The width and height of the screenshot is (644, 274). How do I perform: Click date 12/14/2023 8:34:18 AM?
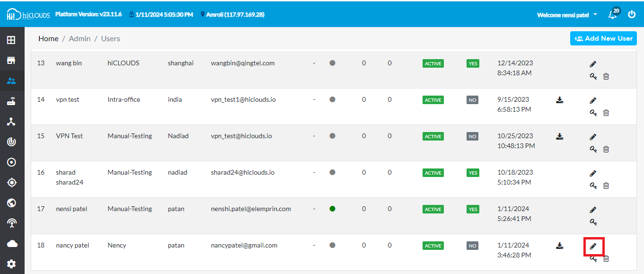515,68
